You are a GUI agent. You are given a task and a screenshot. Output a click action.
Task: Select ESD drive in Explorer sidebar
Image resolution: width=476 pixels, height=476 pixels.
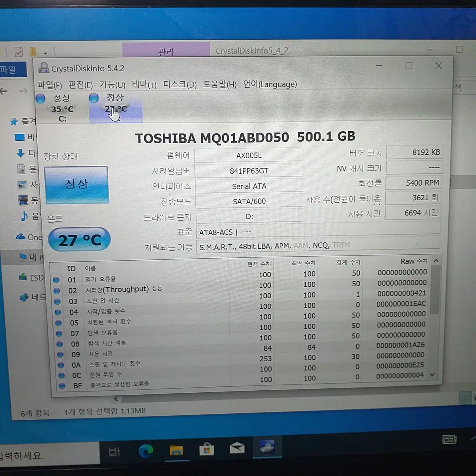coord(32,278)
